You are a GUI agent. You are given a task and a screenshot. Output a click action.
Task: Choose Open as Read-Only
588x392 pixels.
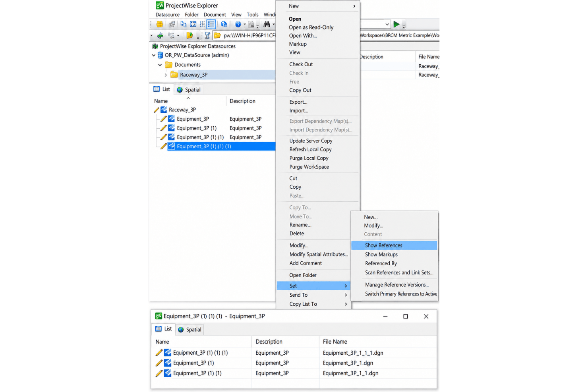click(311, 27)
